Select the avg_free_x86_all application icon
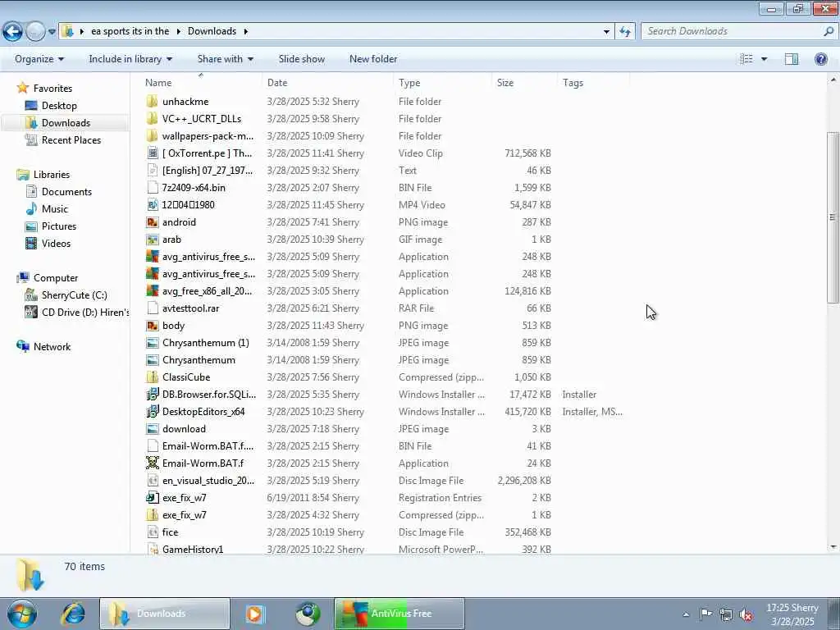 pos(153,291)
